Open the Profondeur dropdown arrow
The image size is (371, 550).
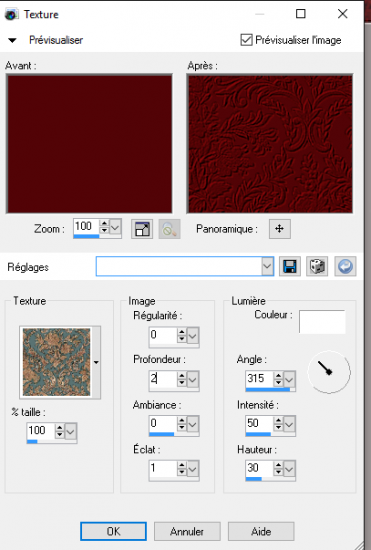pos(192,380)
